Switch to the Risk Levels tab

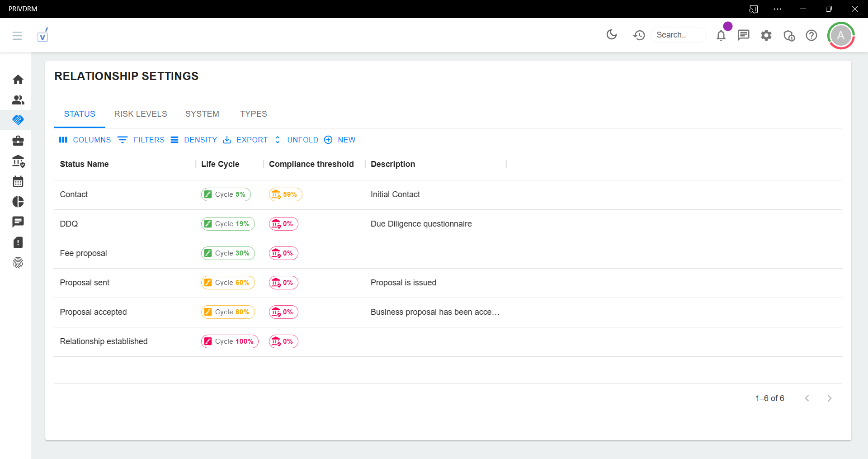(x=140, y=114)
